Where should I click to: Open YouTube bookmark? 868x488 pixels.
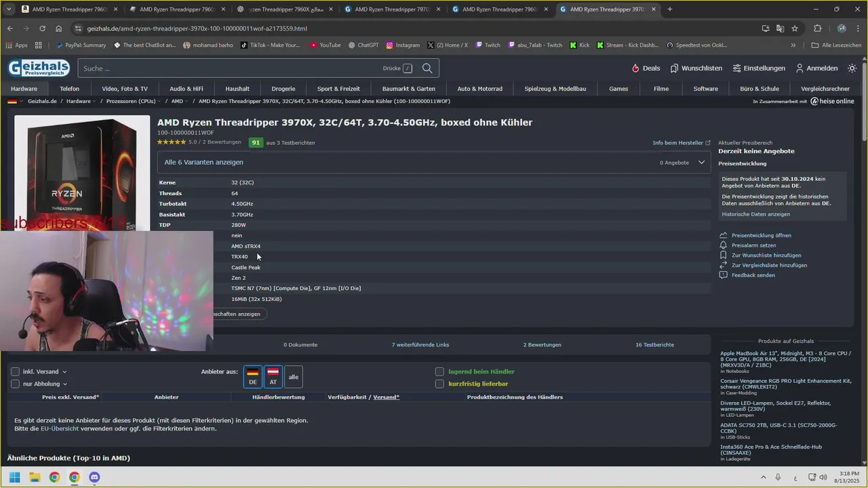(x=325, y=45)
